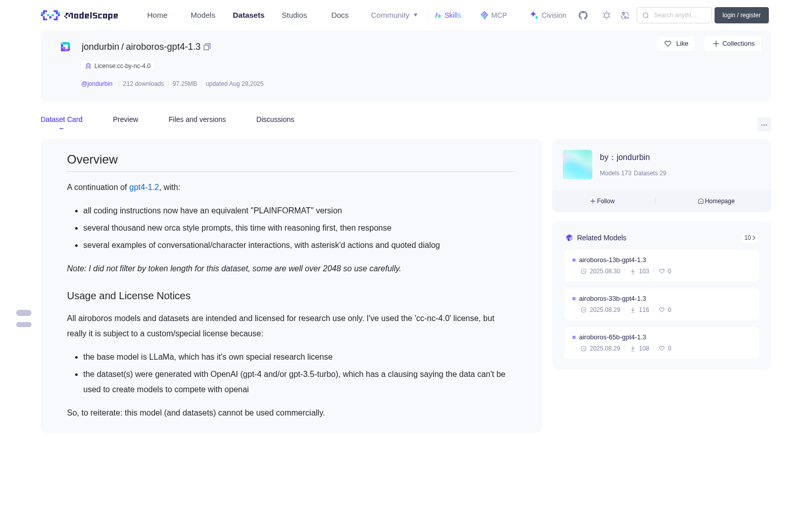Switch language with translate icon
The width and height of the screenshot is (812, 508).
click(x=625, y=15)
